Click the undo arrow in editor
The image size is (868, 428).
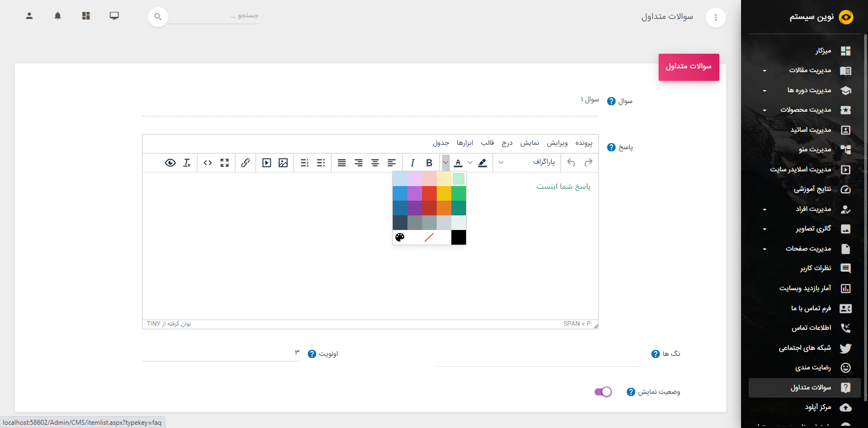click(571, 162)
